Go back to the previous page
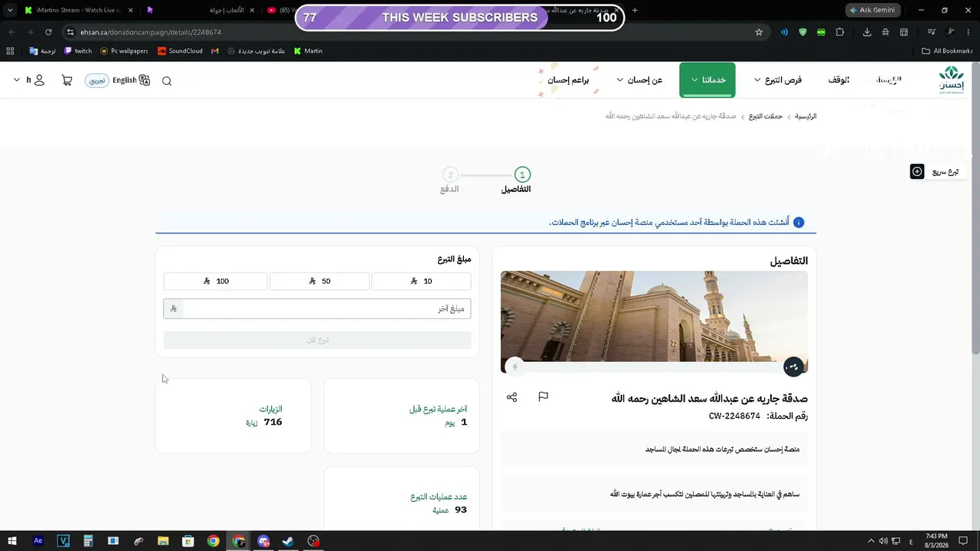The image size is (980, 551). [11, 32]
